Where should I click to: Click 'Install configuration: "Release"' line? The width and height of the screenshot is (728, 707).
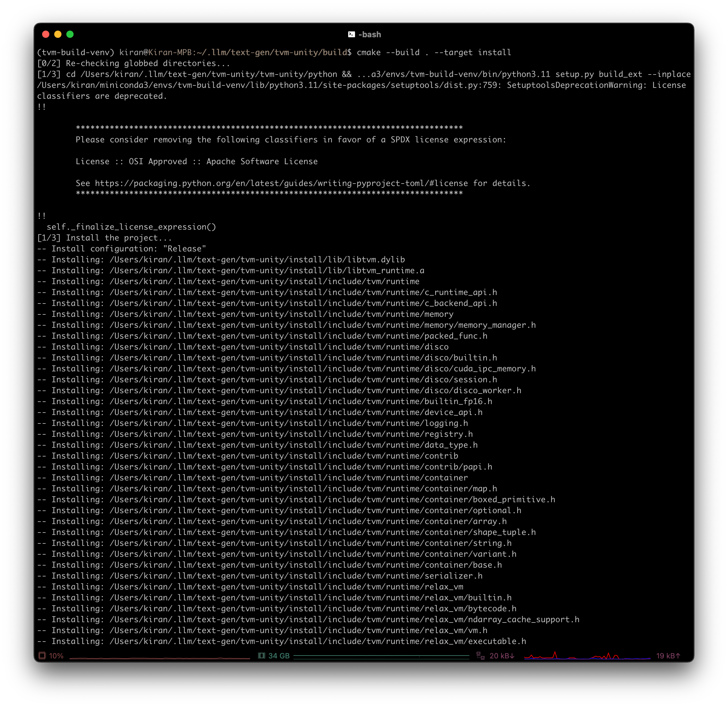(x=121, y=249)
